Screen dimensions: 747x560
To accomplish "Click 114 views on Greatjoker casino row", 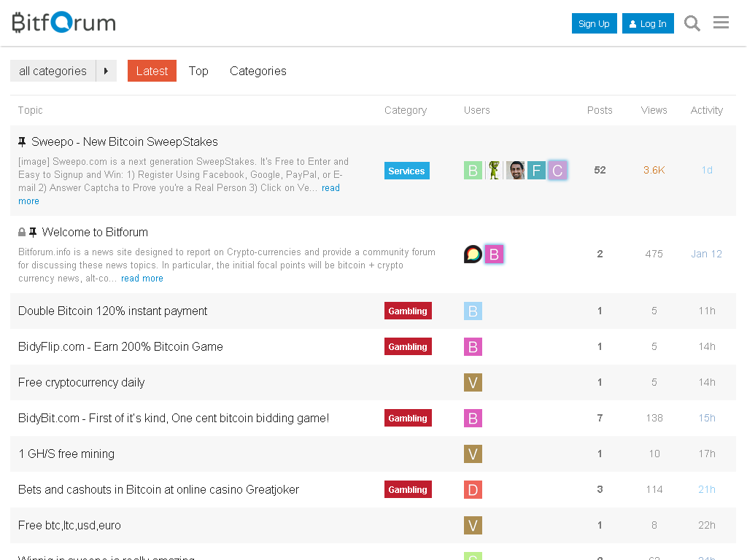I will 654,489.
